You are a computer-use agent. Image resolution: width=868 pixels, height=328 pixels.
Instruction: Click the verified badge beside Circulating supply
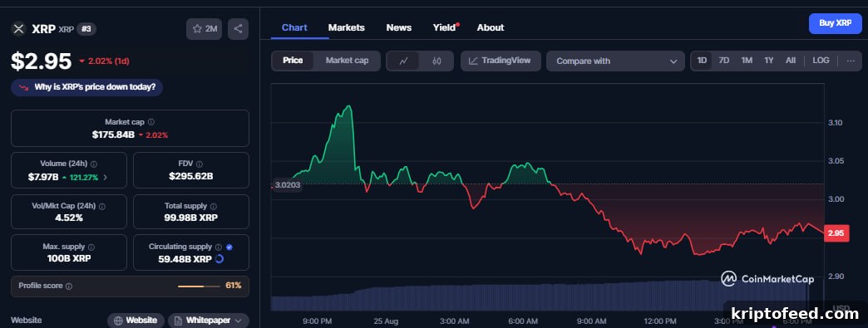(229, 247)
